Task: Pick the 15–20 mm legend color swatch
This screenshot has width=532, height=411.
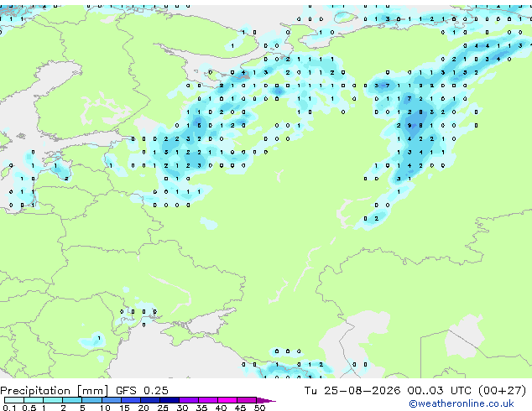Action: pos(130,400)
